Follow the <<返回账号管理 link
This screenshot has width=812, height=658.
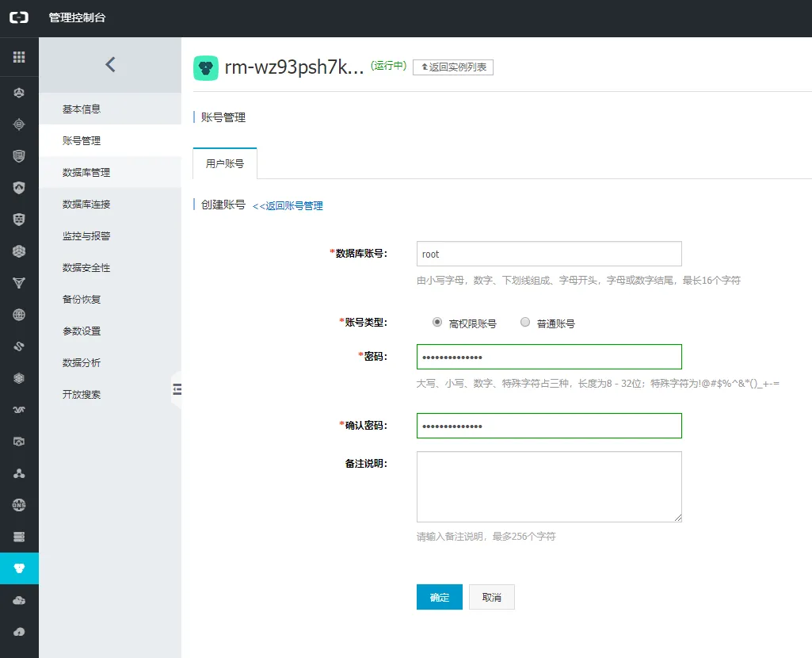coord(288,205)
